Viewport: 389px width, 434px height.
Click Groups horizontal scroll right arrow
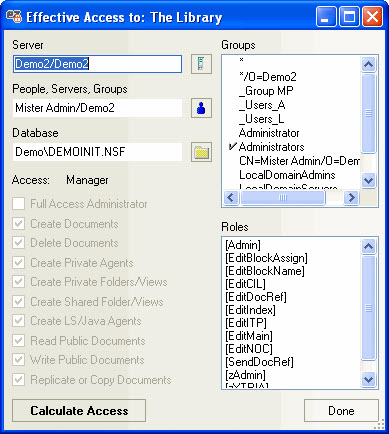point(351,198)
